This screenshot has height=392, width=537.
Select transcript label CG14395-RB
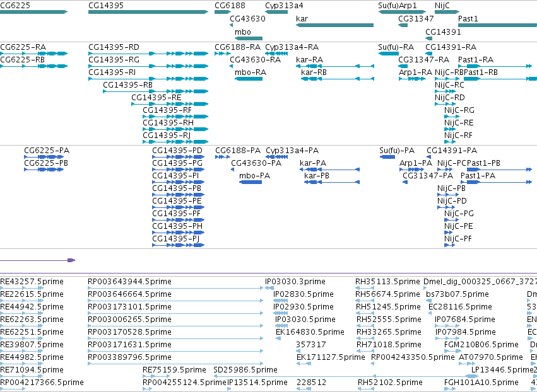point(127,85)
